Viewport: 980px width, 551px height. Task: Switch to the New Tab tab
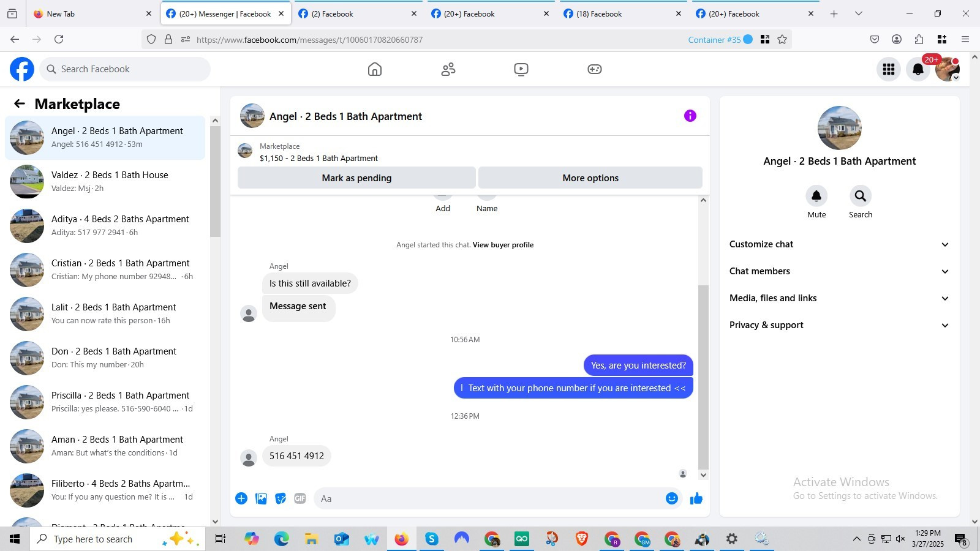(93, 13)
